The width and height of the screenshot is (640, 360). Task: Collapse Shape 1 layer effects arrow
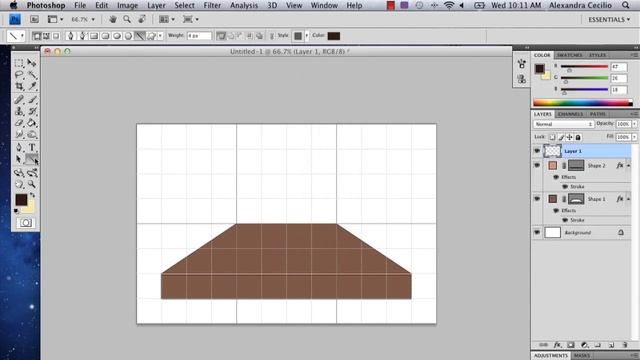pyautogui.click(x=629, y=199)
